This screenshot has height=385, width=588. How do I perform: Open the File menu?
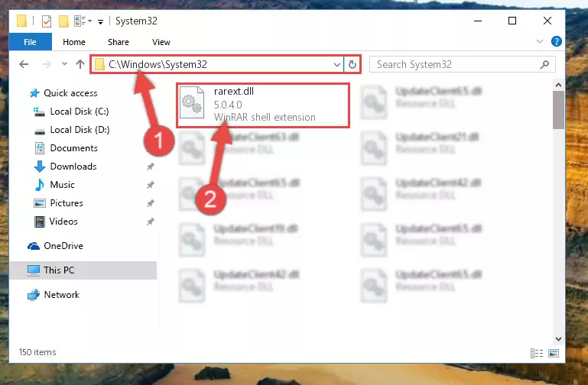(30, 42)
